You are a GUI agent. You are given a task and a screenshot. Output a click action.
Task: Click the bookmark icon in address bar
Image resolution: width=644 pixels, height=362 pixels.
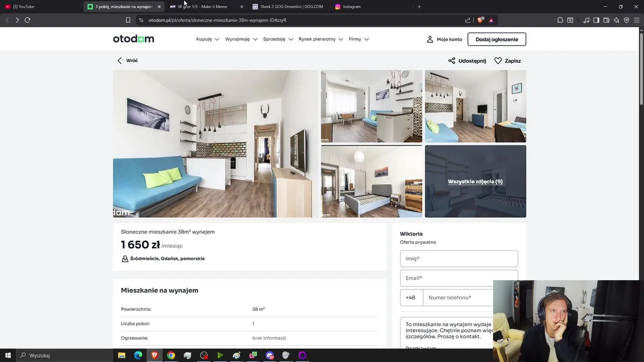tap(128, 20)
